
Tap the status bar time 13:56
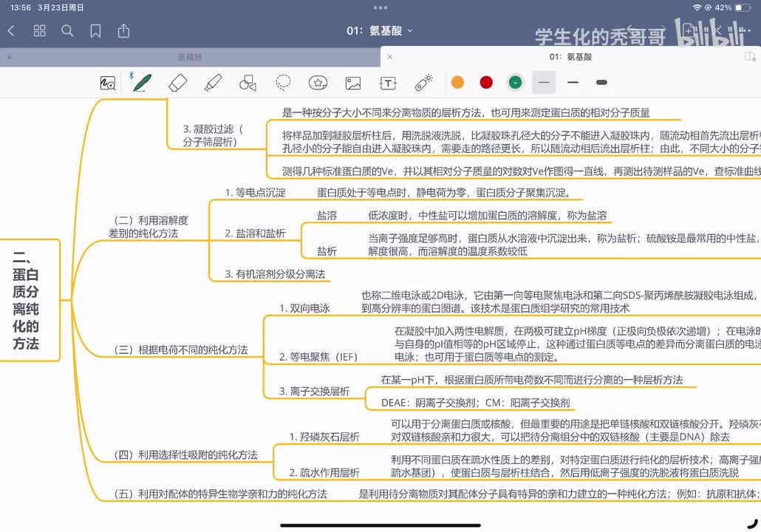(21, 7)
